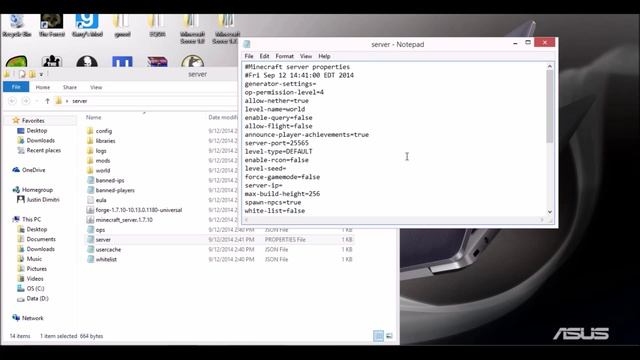Open the quick access toolbar customize dropdown

(41, 74)
